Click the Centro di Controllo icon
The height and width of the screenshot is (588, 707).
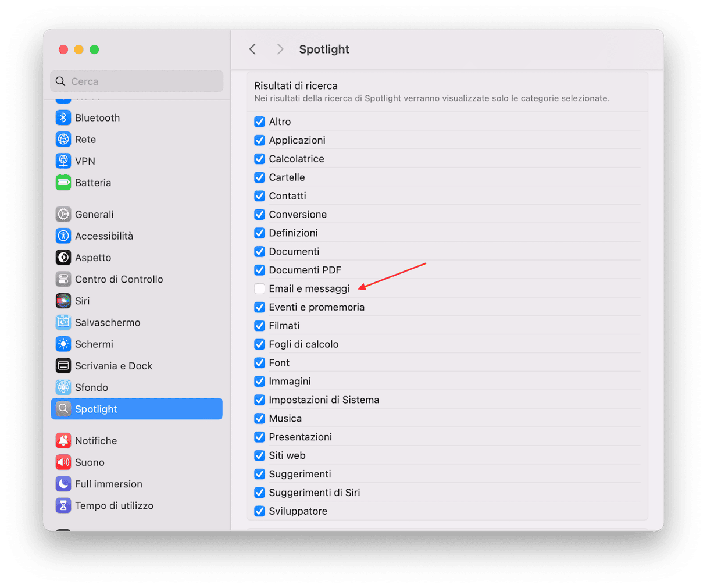63,279
